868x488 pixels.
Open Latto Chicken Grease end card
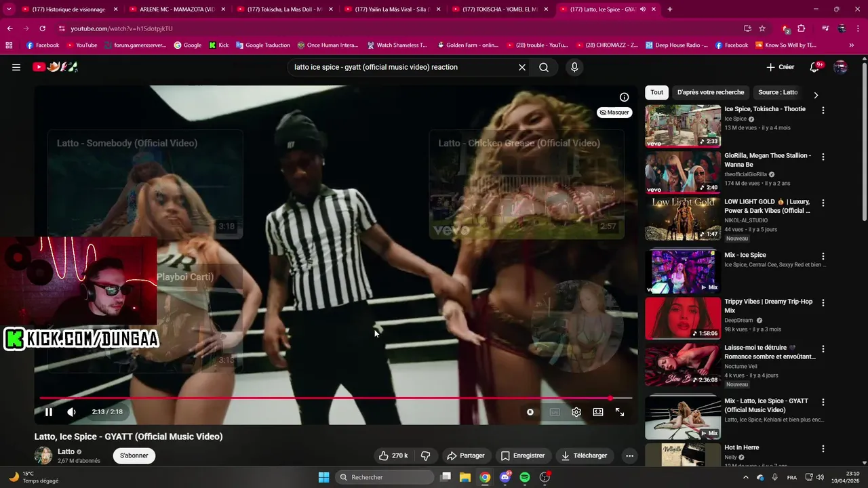pyautogui.click(x=526, y=184)
